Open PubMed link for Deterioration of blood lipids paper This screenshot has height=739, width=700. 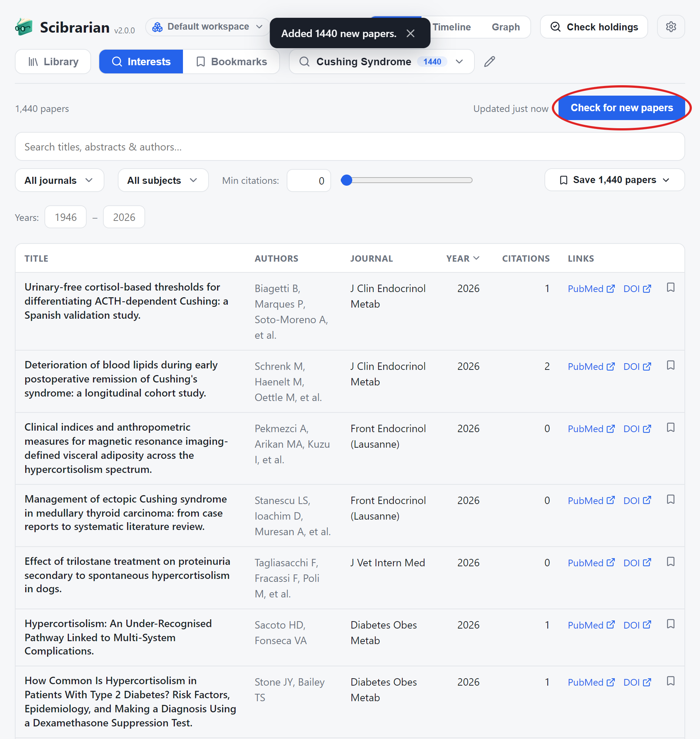point(591,366)
